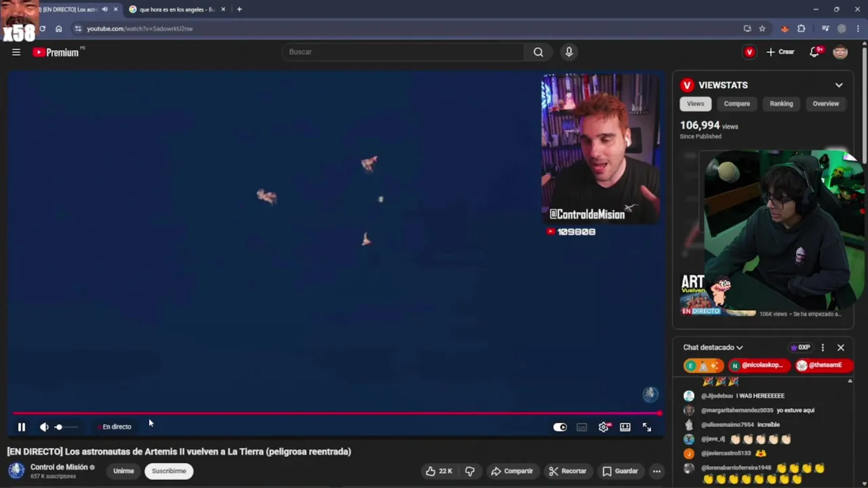
Task: Like the video with 22 K
Action: [439, 471]
